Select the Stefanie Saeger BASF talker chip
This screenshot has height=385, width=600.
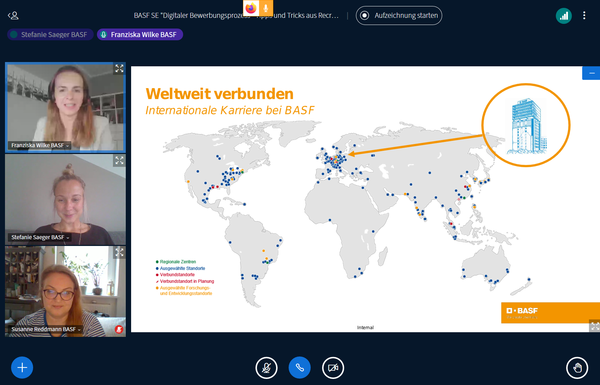[x=50, y=34]
